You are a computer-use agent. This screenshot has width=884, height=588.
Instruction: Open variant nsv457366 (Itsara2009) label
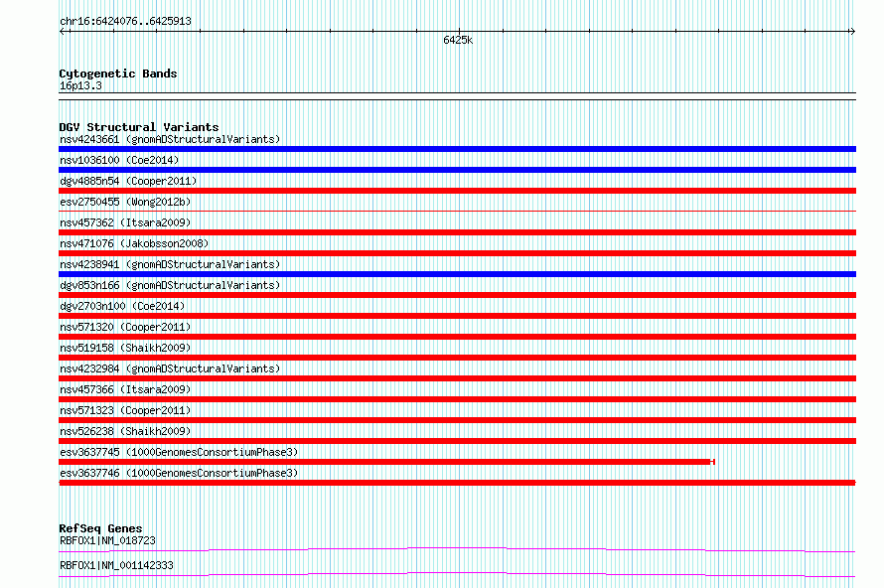click(125, 389)
